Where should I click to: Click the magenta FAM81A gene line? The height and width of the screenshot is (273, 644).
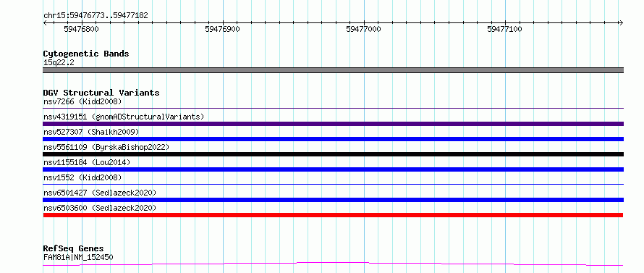pyautogui.click(x=333, y=264)
